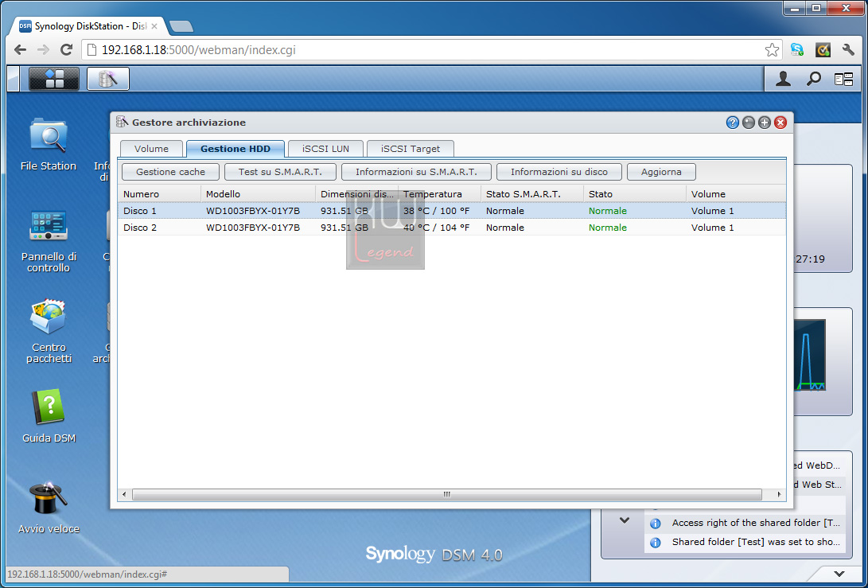Select the Disco 1 row
The height and width of the screenshot is (588, 868).
452,210
